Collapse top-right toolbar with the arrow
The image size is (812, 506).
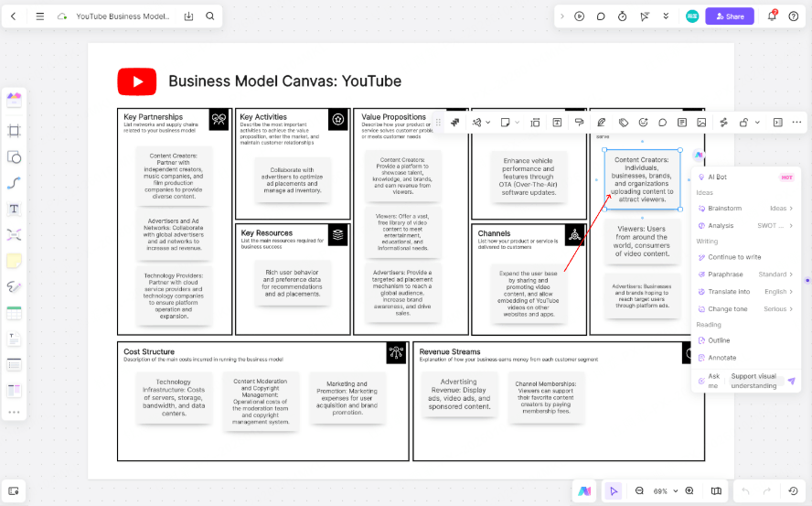point(561,16)
